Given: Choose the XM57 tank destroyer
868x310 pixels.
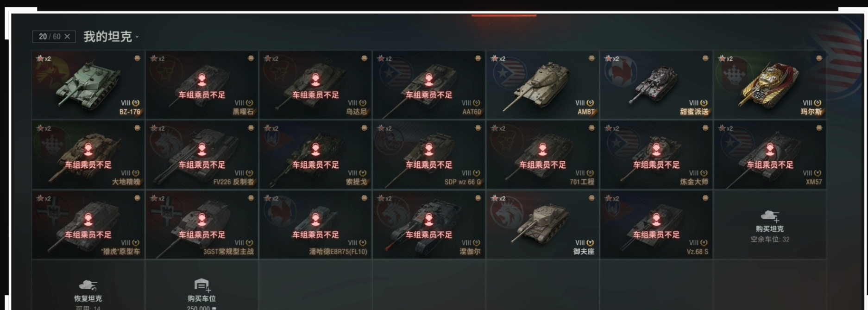Looking at the screenshot, I should [770, 154].
